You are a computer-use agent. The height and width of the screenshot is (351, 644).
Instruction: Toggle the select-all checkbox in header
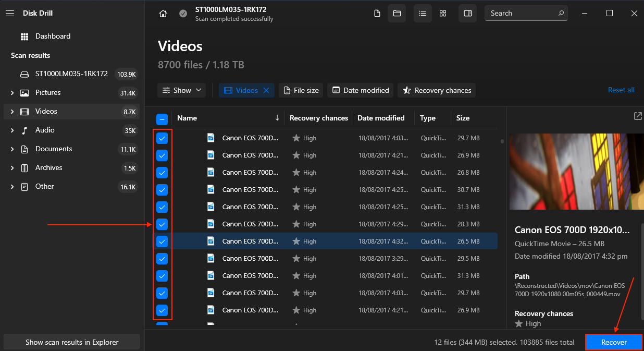pos(162,119)
